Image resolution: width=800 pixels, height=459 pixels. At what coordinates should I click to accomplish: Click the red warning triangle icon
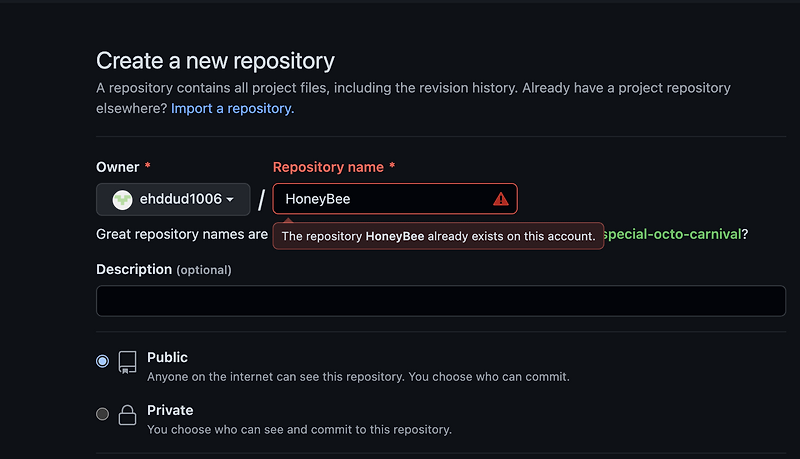coord(501,199)
